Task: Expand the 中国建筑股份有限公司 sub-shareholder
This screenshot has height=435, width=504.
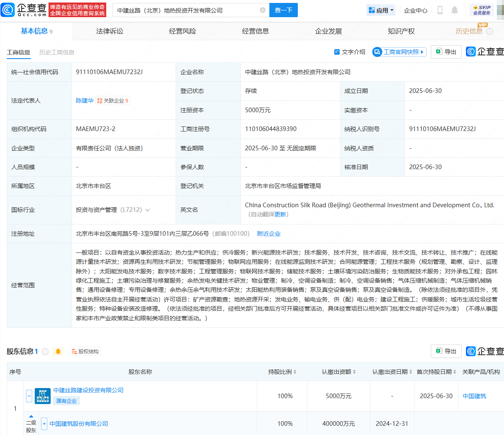Action: point(44,424)
